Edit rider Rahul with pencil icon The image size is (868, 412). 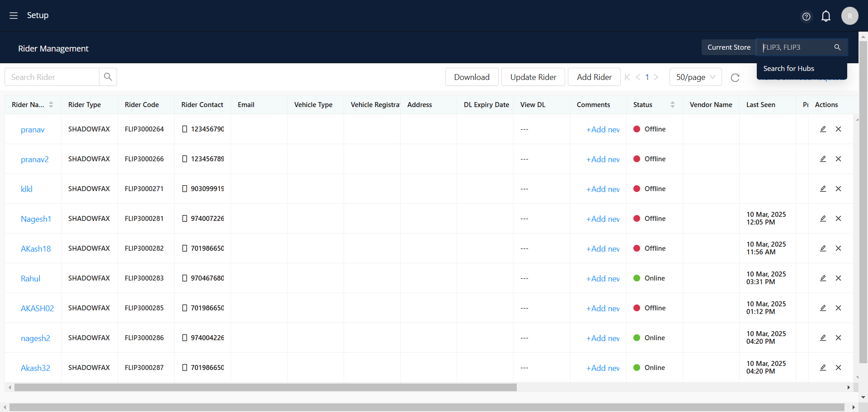(823, 278)
